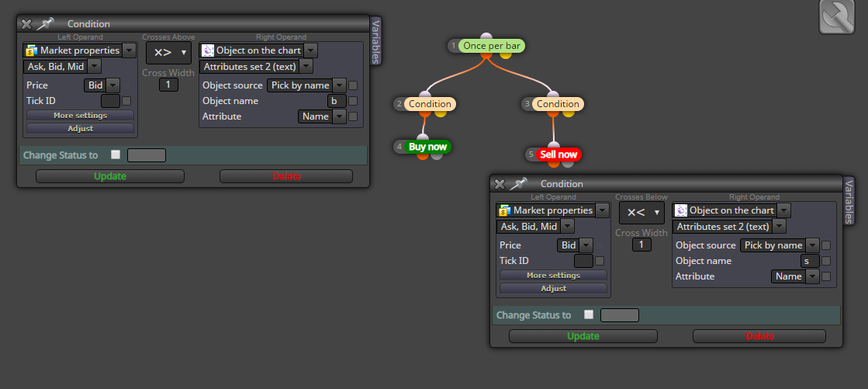Click Update button in upper Condition panel
This screenshot has width=868, height=389.
click(x=110, y=176)
